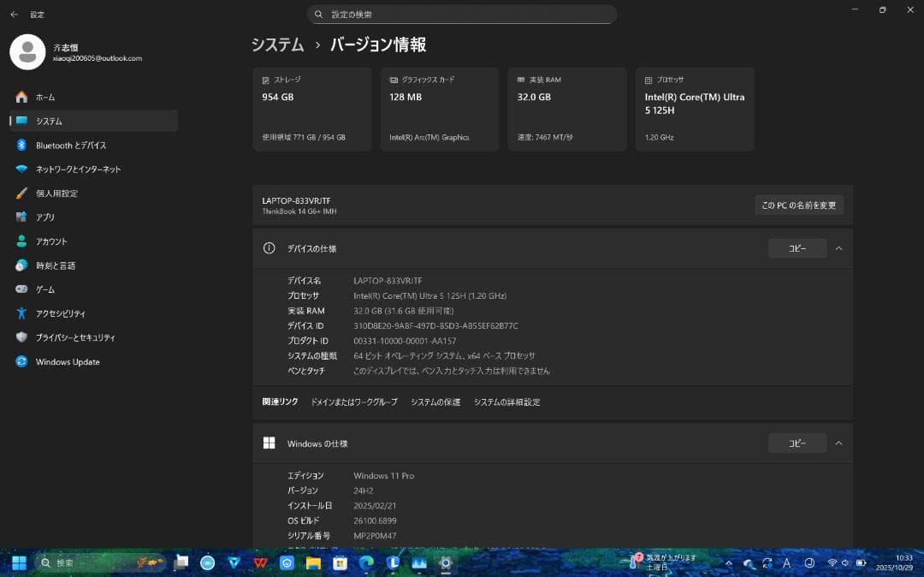The image size is (924, 577).
Task: Click the 設定の検索 search field
Action: 462,14
